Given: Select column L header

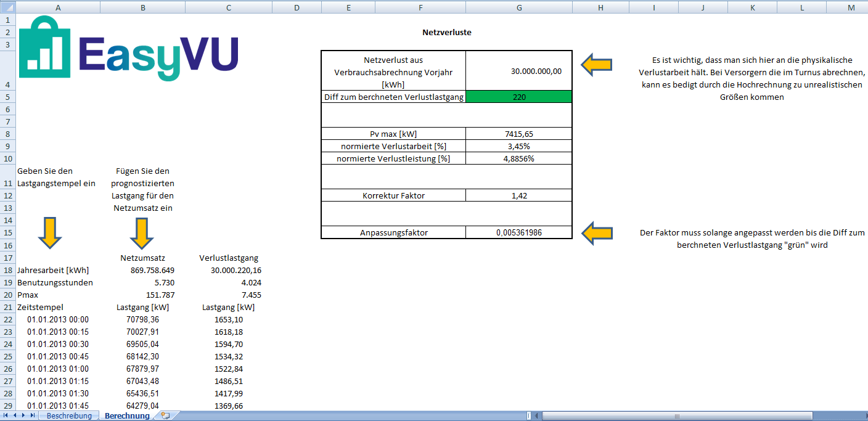Looking at the screenshot, I should tap(802, 7).
